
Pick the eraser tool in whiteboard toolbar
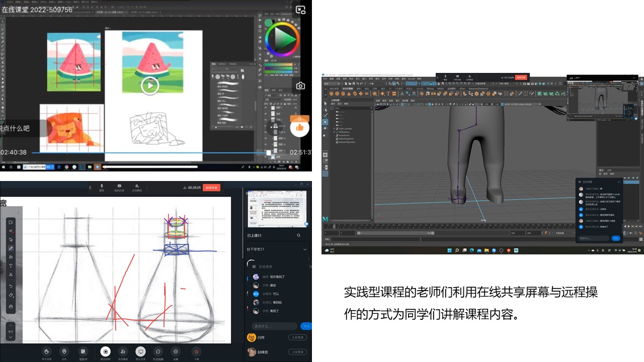11,295
